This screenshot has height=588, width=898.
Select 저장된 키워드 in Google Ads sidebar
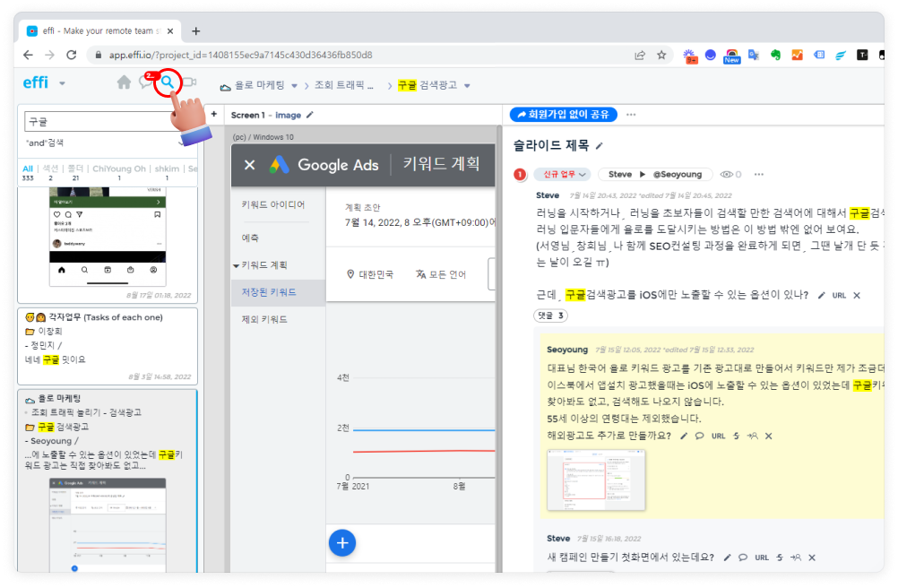[269, 292]
